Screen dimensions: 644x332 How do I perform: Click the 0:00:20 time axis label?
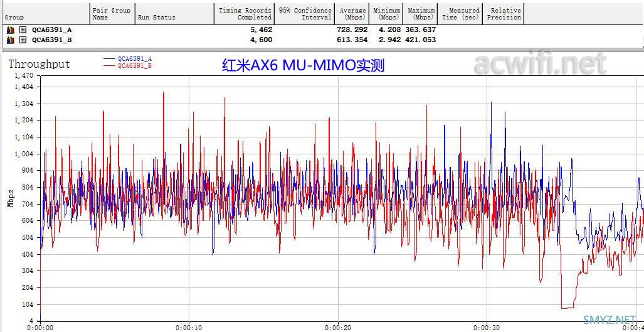click(338, 328)
